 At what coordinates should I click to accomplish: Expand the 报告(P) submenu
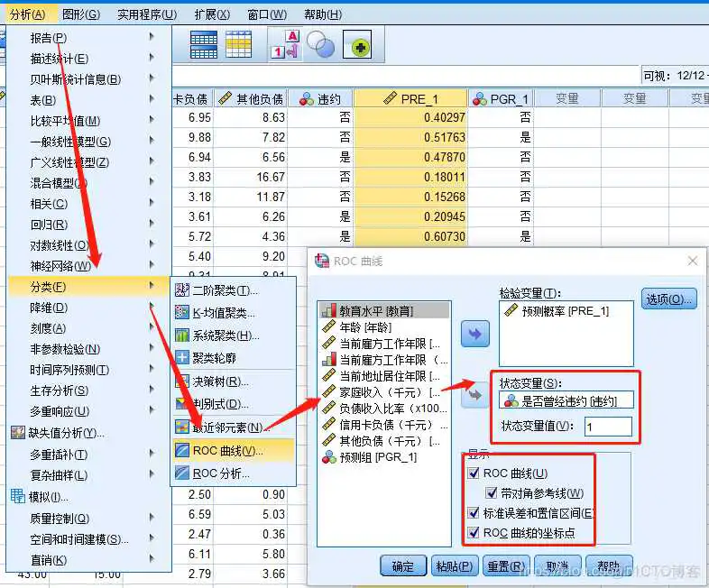pos(89,38)
